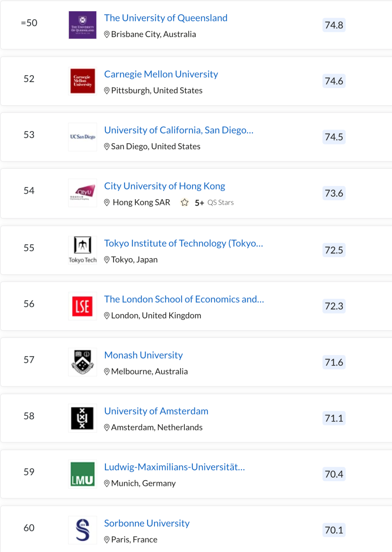Click the University of Queensland logo
The height and width of the screenshot is (552, 392).
pyautogui.click(x=82, y=25)
